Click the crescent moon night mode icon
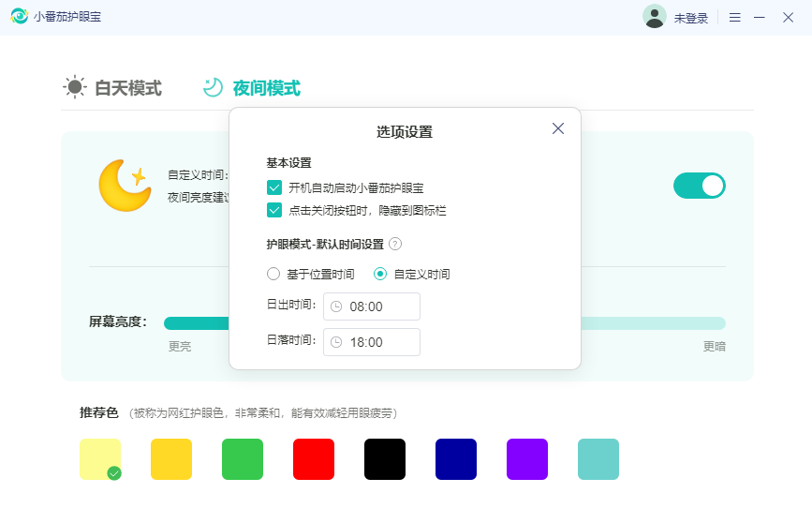The height and width of the screenshot is (508, 812). coord(214,87)
